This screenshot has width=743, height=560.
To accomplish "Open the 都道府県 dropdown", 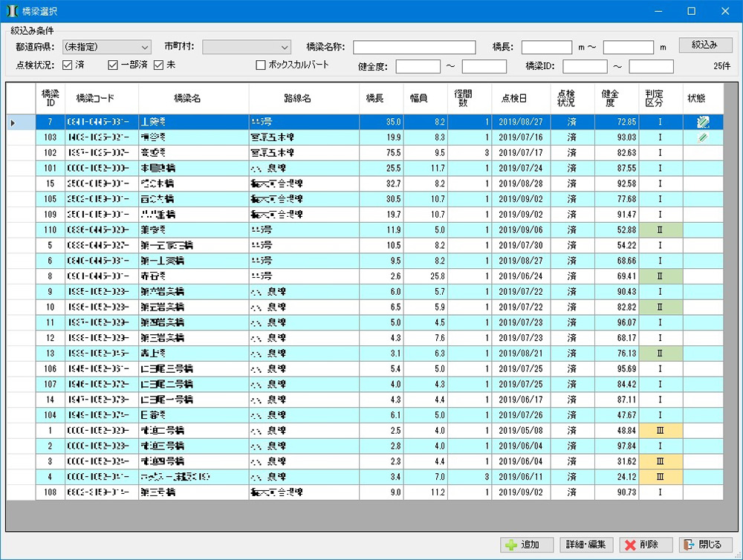I will (x=106, y=47).
